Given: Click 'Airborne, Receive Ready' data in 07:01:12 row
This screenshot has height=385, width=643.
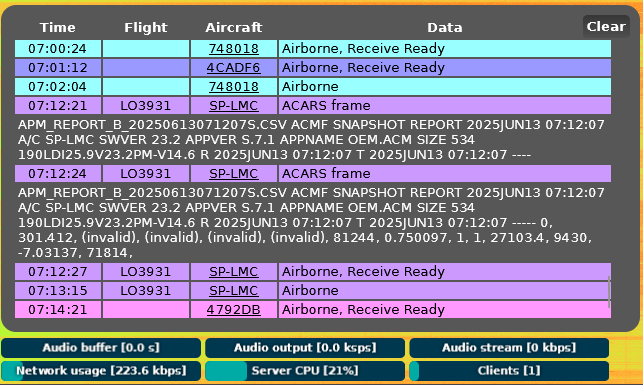Looking at the screenshot, I should 445,68.
